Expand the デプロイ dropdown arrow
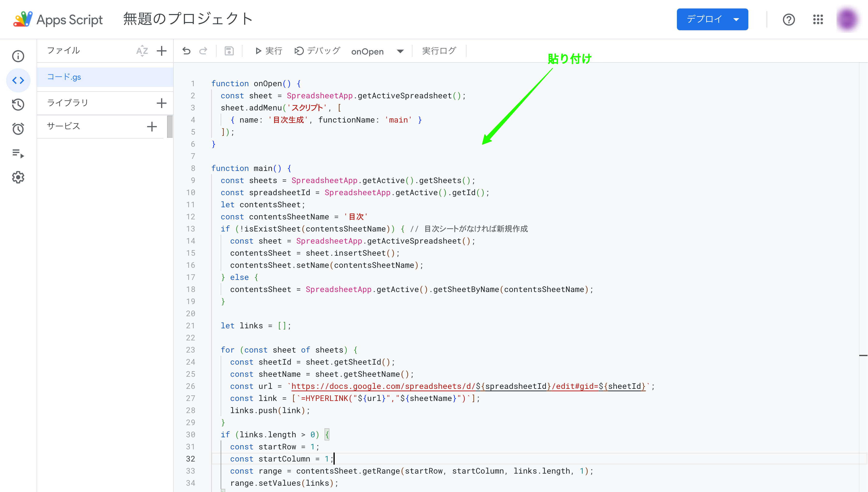The image size is (868, 492). (737, 19)
